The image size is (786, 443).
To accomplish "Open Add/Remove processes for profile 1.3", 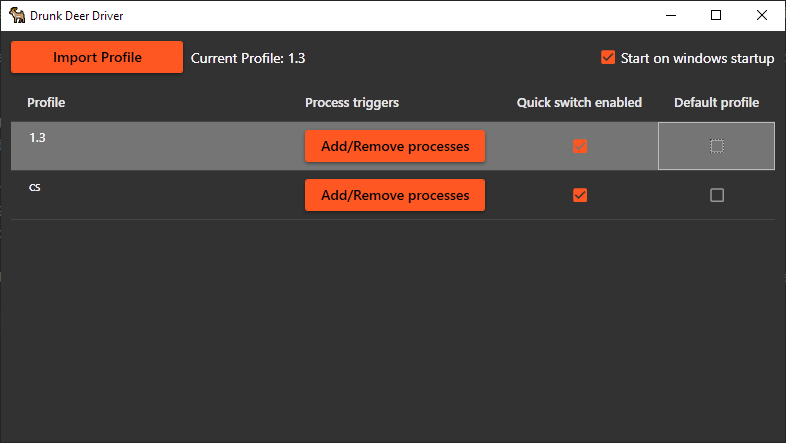I will click(x=395, y=146).
